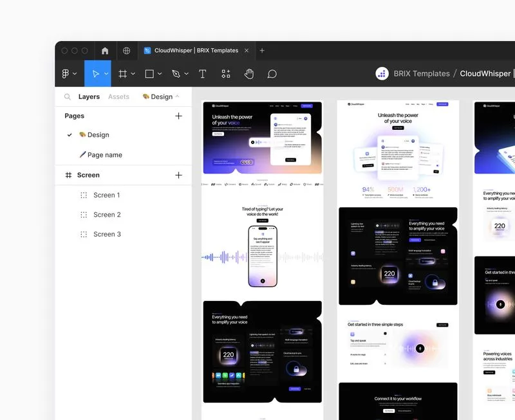Activate the Comment tool
Image resolution: width=515 pixels, height=420 pixels.
tap(272, 73)
